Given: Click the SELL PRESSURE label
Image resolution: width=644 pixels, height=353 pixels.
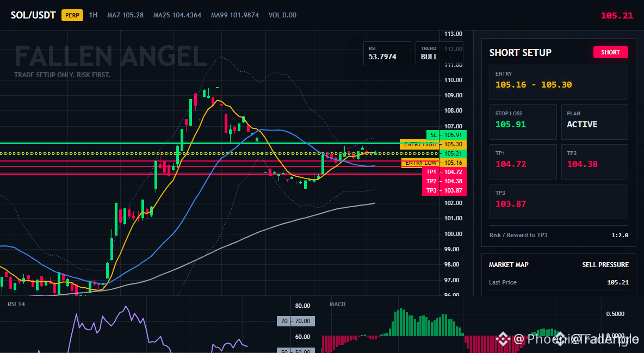Looking at the screenshot, I should click(x=605, y=265).
